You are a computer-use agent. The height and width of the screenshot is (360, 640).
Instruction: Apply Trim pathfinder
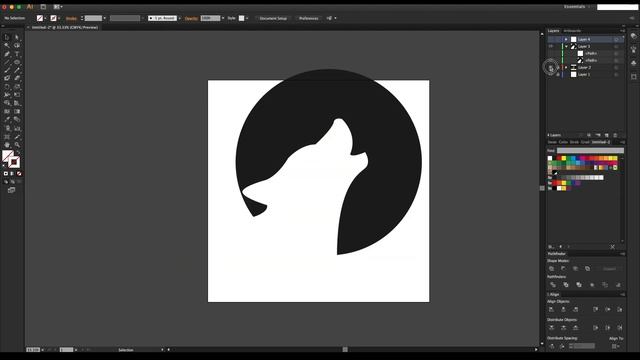(566, 284)
